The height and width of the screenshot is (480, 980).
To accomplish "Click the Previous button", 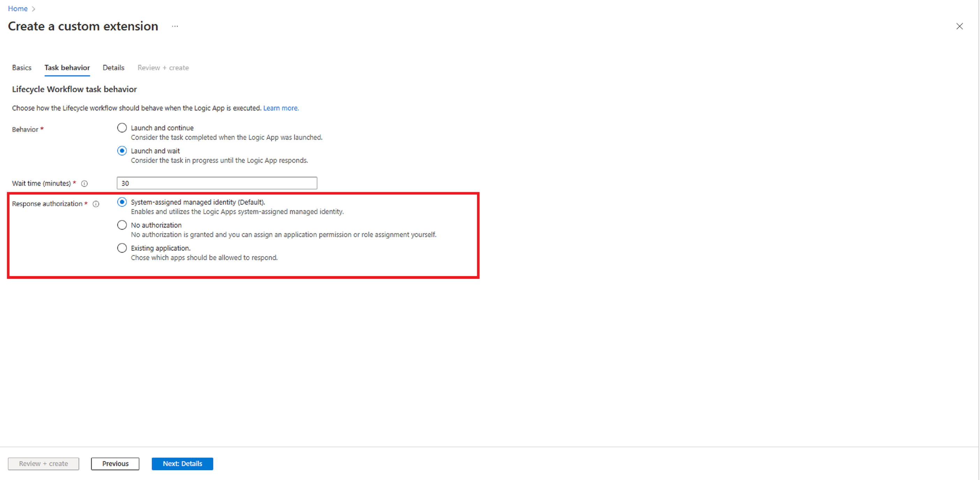I will click(x=116, y=463).
